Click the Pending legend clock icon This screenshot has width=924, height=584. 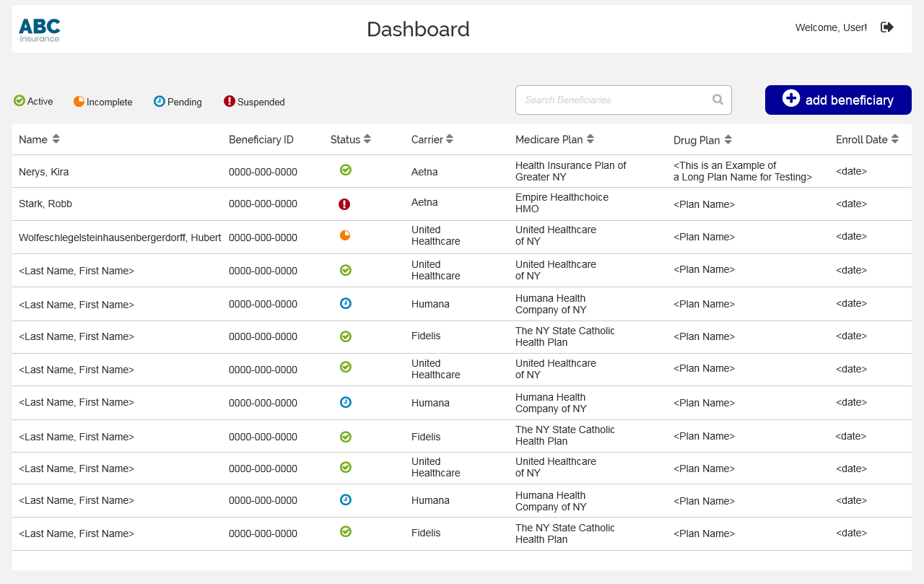(x=160, y=101)
